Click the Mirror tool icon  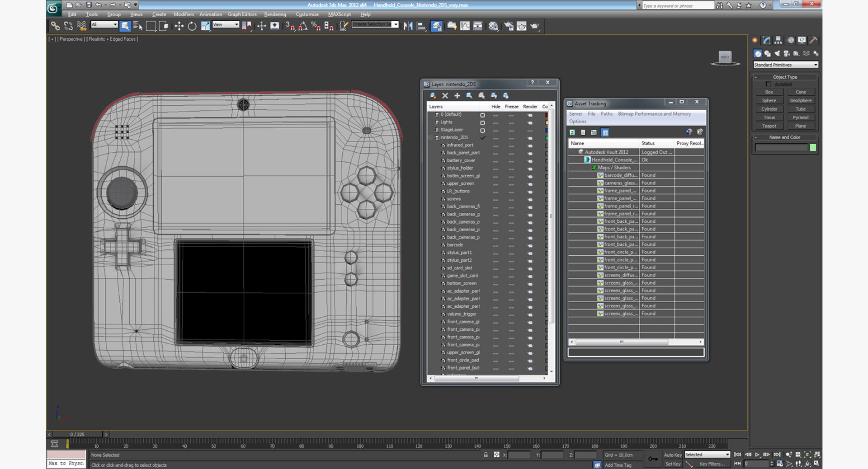[x=408, y=26]
